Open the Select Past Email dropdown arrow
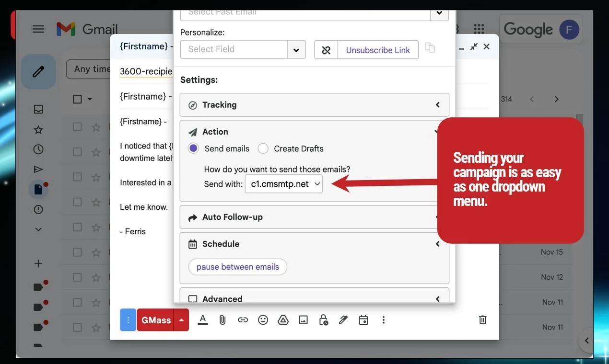Image resolution: width=609 pixels, height=364 pixels. click(x=439, y=14)
